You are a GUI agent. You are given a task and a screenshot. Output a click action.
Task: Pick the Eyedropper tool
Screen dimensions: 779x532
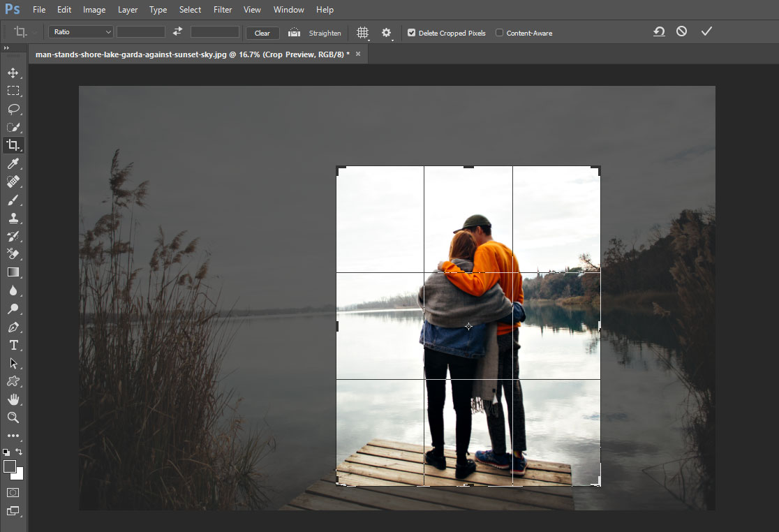click(14, 163)
